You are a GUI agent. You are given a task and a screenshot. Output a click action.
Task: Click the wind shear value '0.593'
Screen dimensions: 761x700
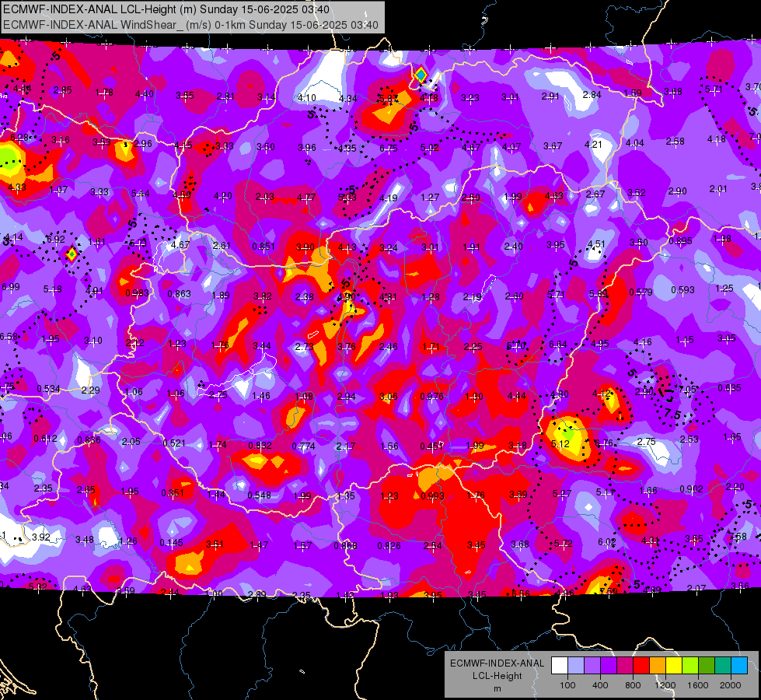pyautogui.click(x=682, y=290)
